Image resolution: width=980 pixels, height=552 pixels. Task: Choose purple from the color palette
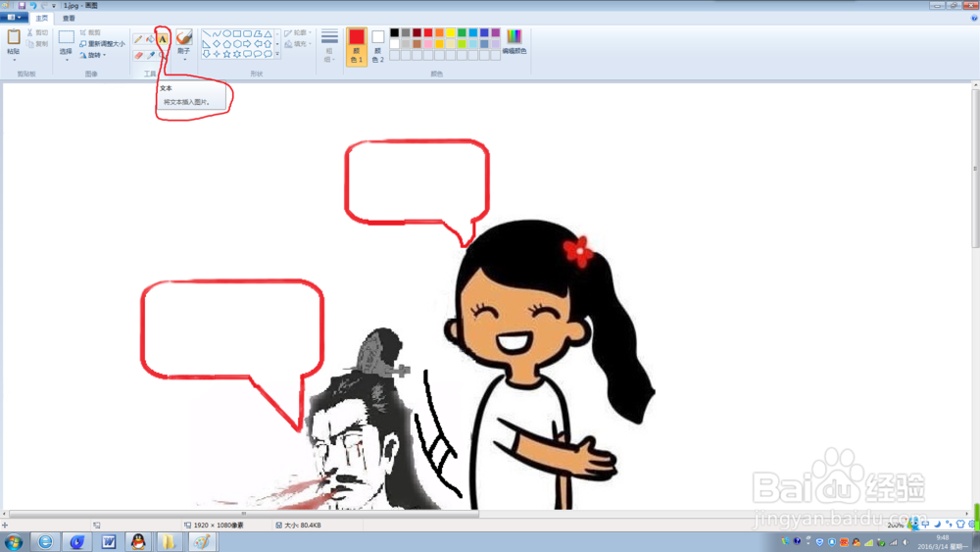[496, 32]
